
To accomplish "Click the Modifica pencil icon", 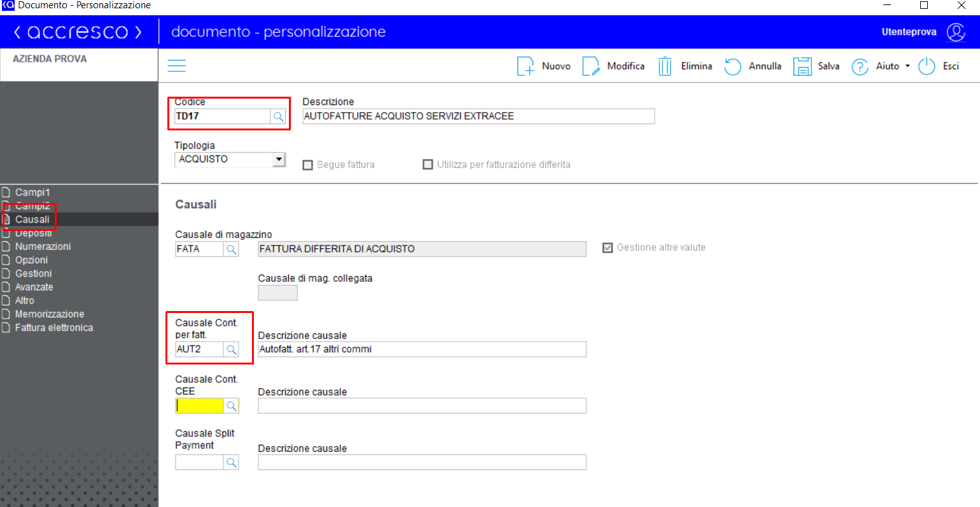I will click(x=591, y=66).
